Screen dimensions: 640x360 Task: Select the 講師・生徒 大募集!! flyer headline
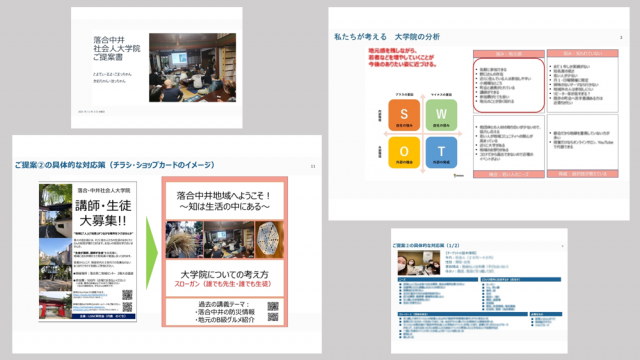coord(103,213)
